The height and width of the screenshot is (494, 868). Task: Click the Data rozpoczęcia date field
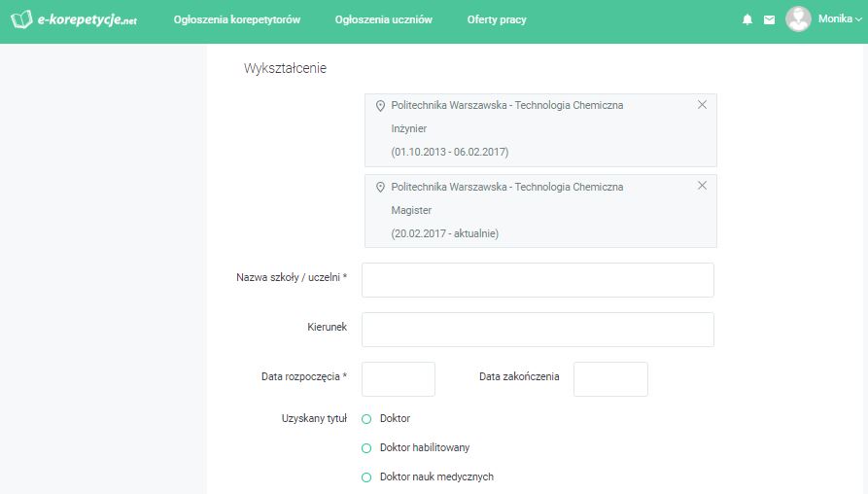coord(398,378)
